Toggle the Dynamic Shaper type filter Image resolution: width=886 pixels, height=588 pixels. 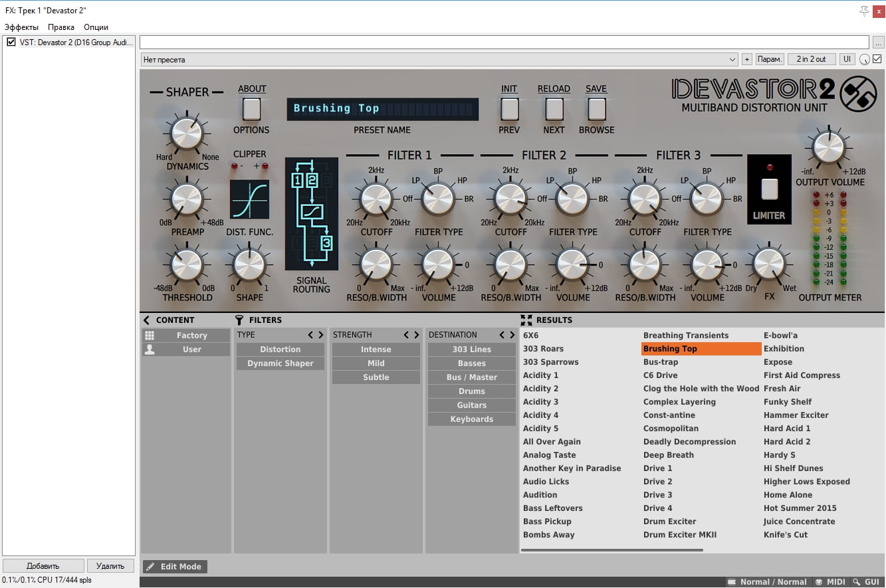(280, 363)
